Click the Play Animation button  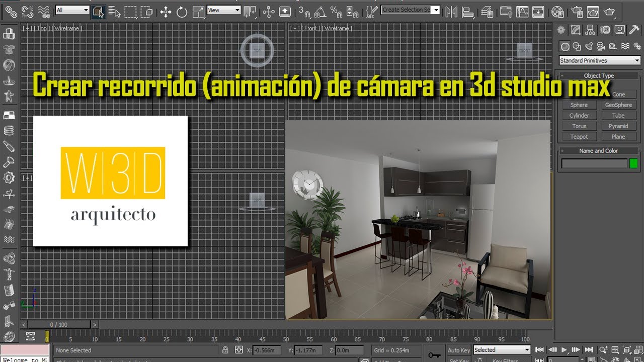click(x=565, y=349)
